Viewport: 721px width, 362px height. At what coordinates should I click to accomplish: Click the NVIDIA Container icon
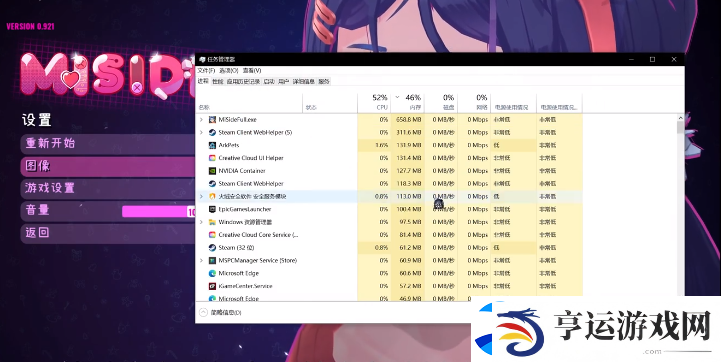[212, 171]
